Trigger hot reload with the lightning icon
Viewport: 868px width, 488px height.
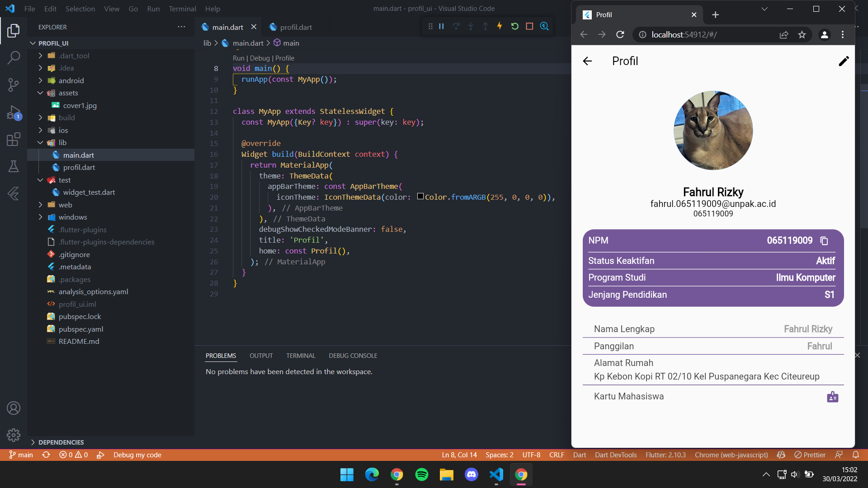coord(500,26)
